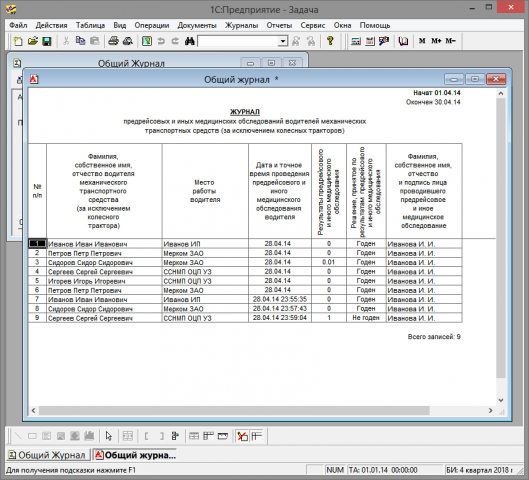
Task: Select the Не годен cell in row 9
Action: pos(366,318)
